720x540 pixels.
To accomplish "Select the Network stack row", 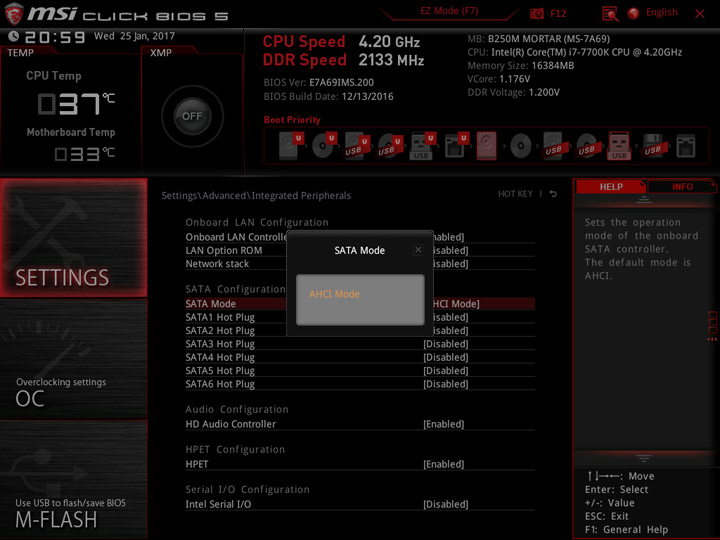I will [x=360, y=264].
